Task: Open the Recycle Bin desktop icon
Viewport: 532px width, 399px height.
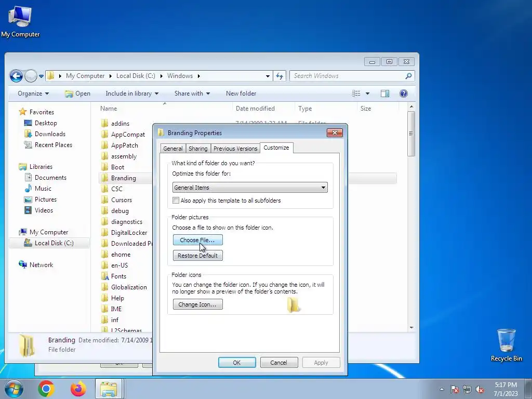Action: click(506, 345)
